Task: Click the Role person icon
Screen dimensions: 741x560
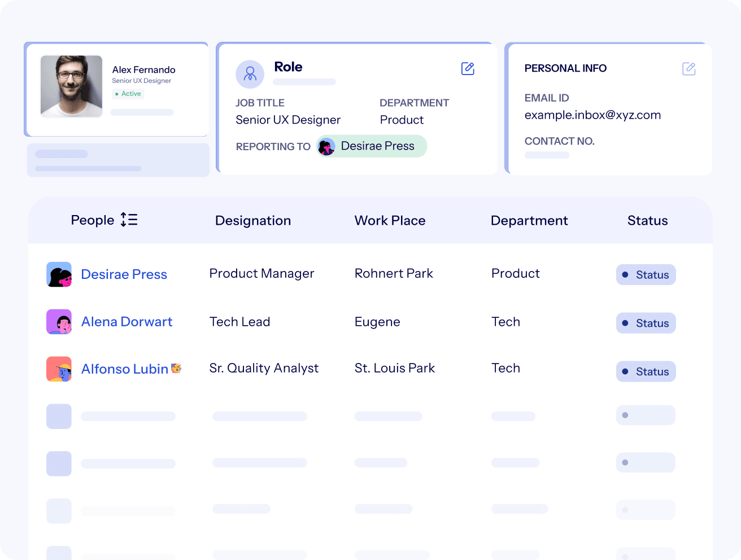Action: tap(250, 74)
